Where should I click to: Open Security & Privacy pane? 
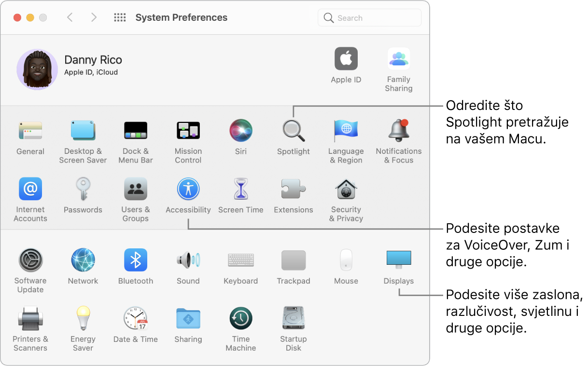(346, 190)
